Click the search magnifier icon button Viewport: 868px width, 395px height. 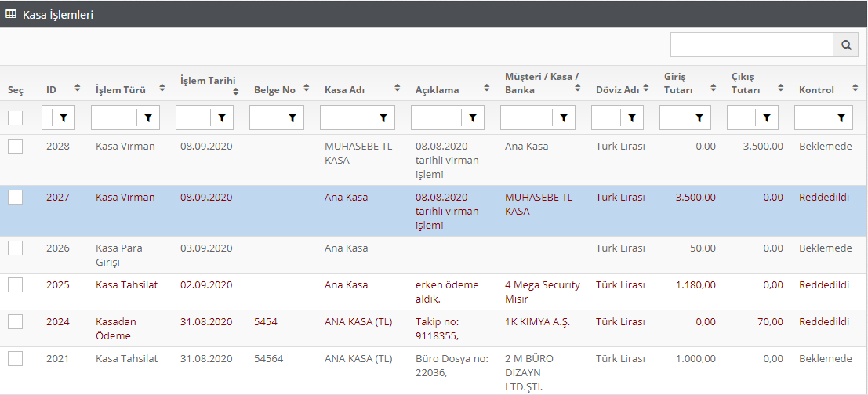coord(845,45)
